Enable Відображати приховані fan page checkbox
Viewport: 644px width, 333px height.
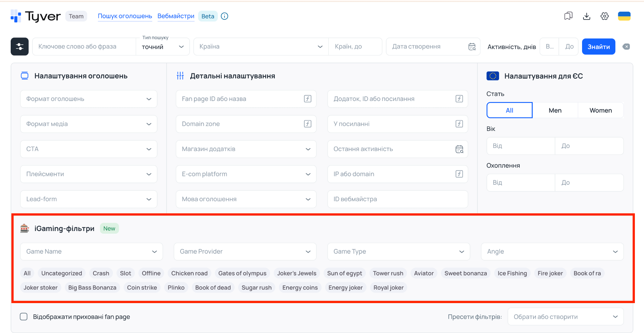[24, 317]
